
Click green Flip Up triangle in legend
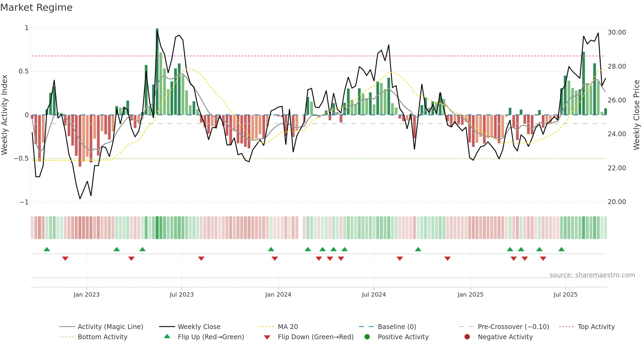point(167,336)
